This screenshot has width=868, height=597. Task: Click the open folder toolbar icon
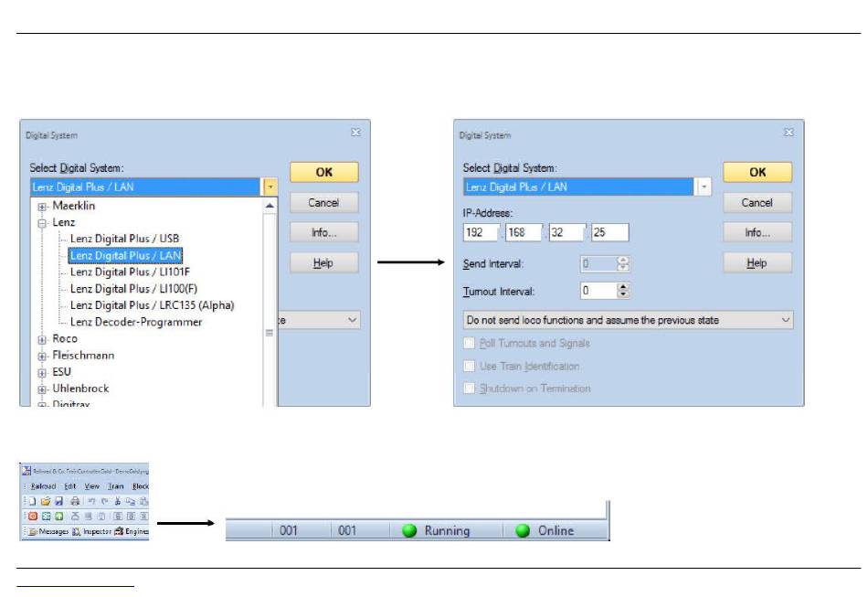46,501
